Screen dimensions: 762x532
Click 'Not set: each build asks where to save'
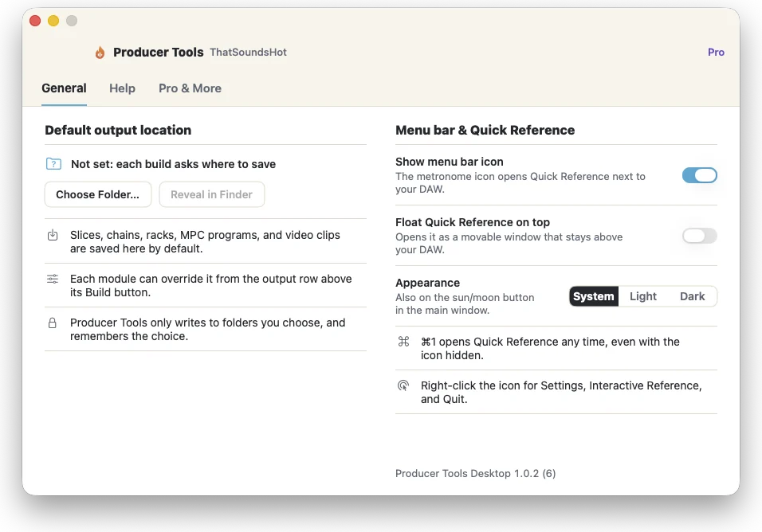coord(174,165)
